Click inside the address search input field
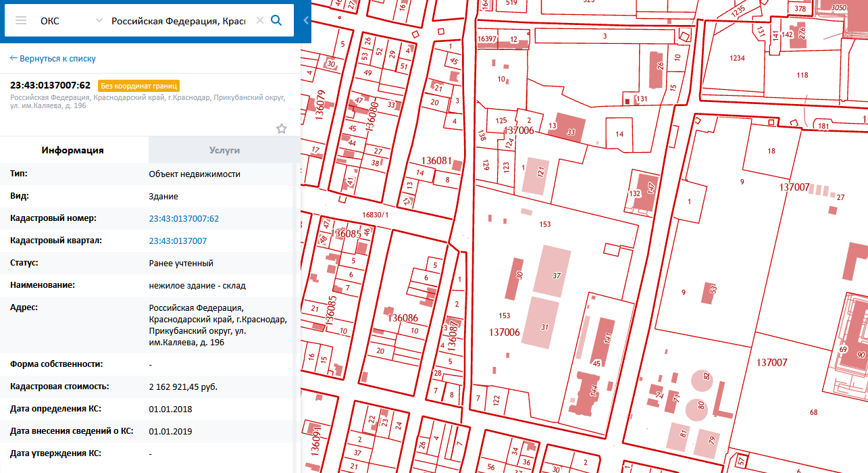Image resolution: width=868 pixels, height=473 pixels. [x=178, y=21]
